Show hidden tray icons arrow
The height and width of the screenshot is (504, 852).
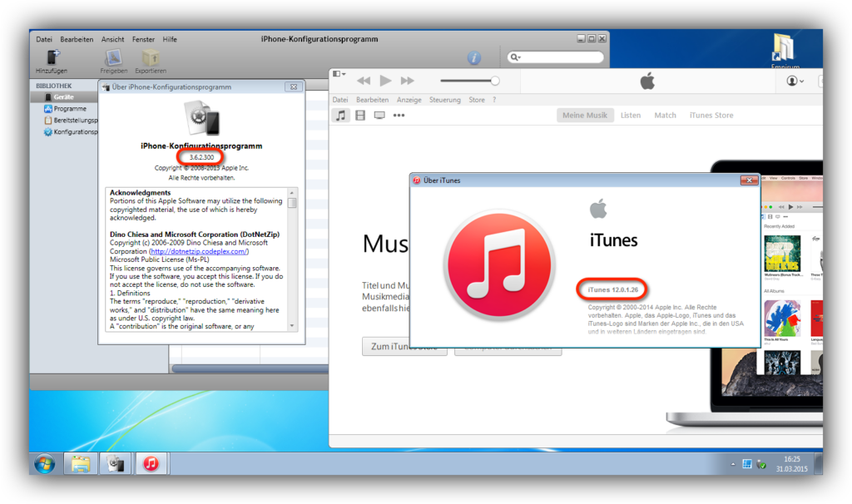(733, 464)
